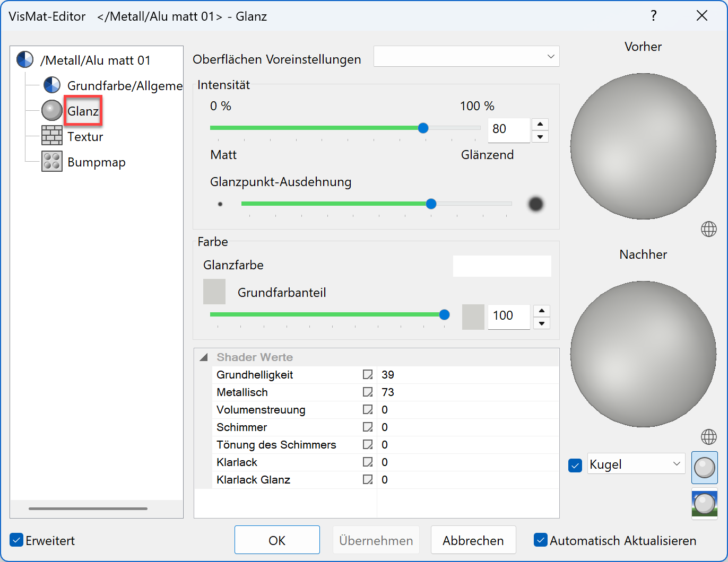Viewport: 728px width, 562px height.
Task: Uncheck the checkbox beside Kugel dropdown
Action: 575,465
